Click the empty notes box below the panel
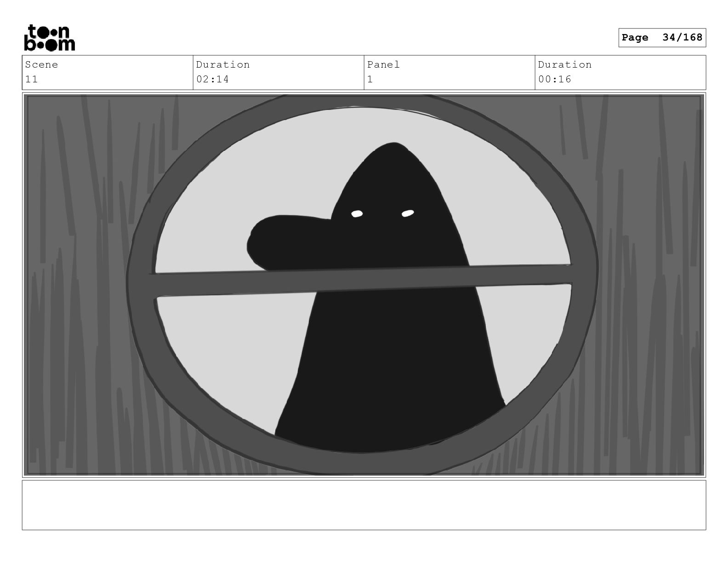 364,505
